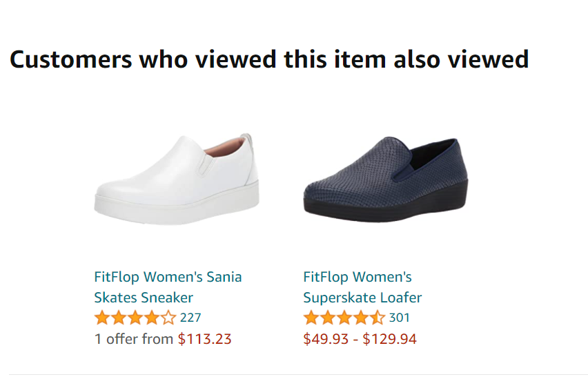The width and height of the screenshot is (588, 377).
Task: View the 227 reviews for Sania Skates
Action: [190, 318]
